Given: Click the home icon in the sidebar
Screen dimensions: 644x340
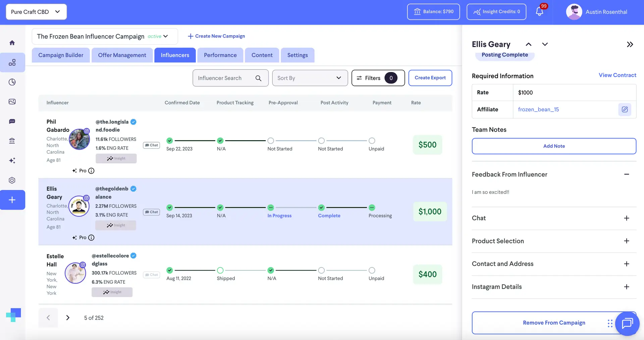Looking at the screenshot, I should [x=12, y=43].
